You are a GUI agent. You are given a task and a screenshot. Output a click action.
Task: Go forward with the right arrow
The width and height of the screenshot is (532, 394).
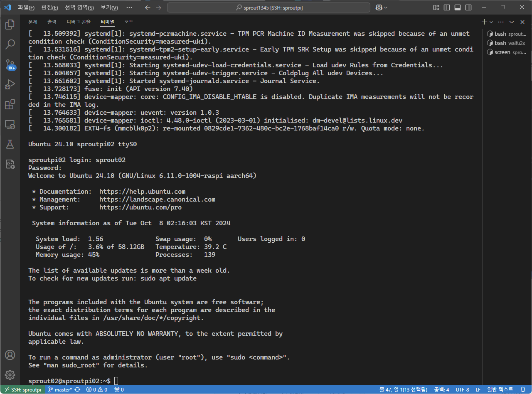coord(158,7)
